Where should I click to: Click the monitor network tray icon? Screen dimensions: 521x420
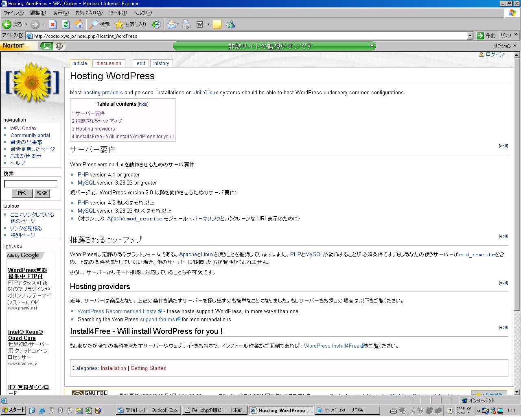point(500,410)
